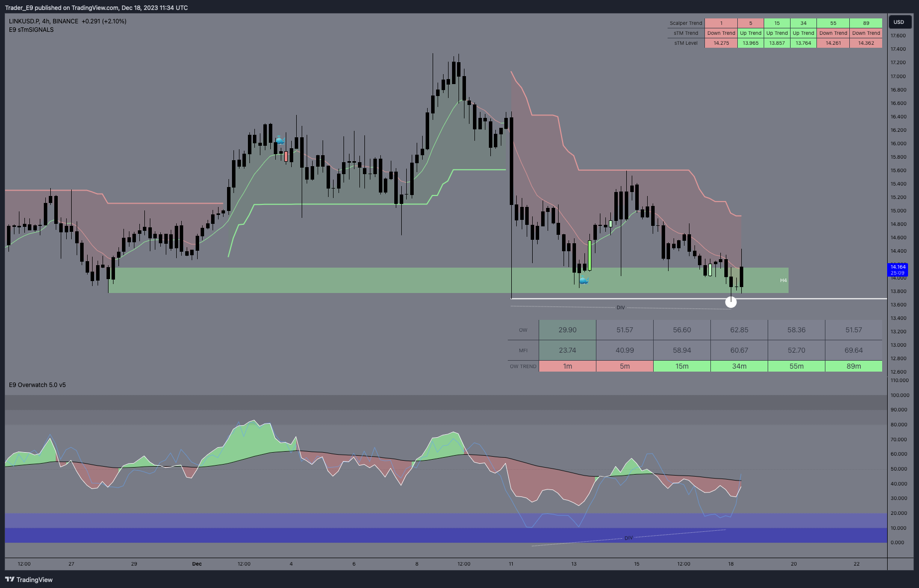Select the OW TREND row label
Image resolution: width=919 pixels, height=588 pixels.
[x=523, y=367]
